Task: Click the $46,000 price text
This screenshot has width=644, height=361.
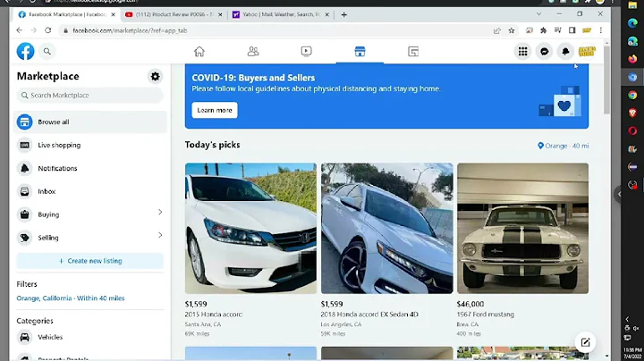Action: click(470, 304)
